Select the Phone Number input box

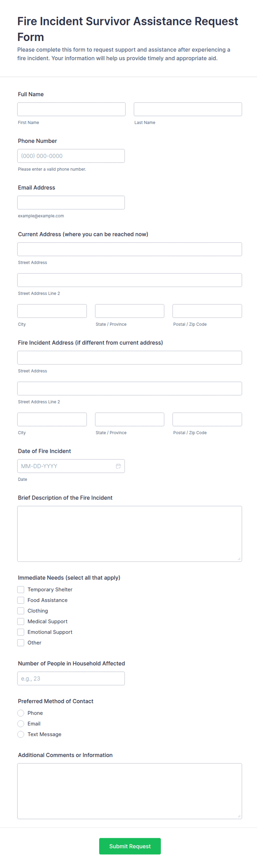tap(71, 156)
